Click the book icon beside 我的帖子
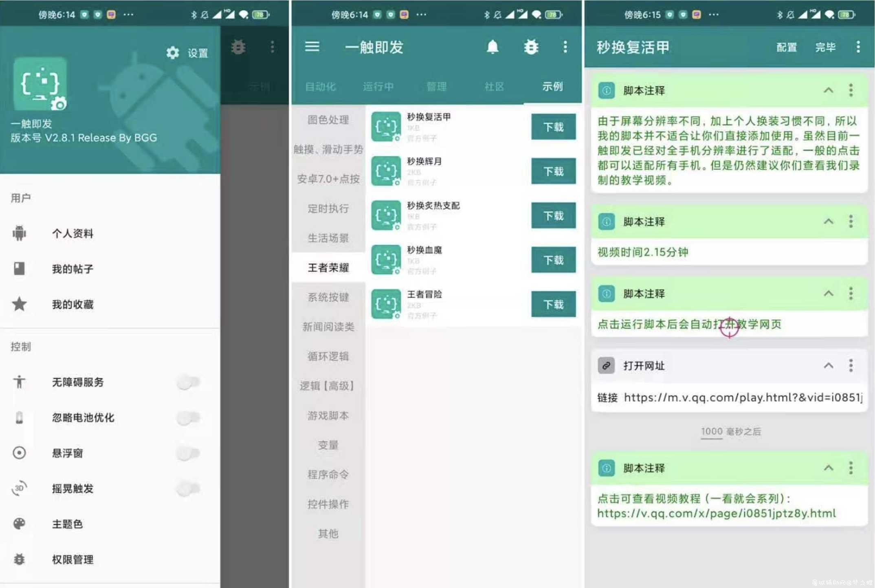Viewport: 875px width, 588px height. pos(19,269)
